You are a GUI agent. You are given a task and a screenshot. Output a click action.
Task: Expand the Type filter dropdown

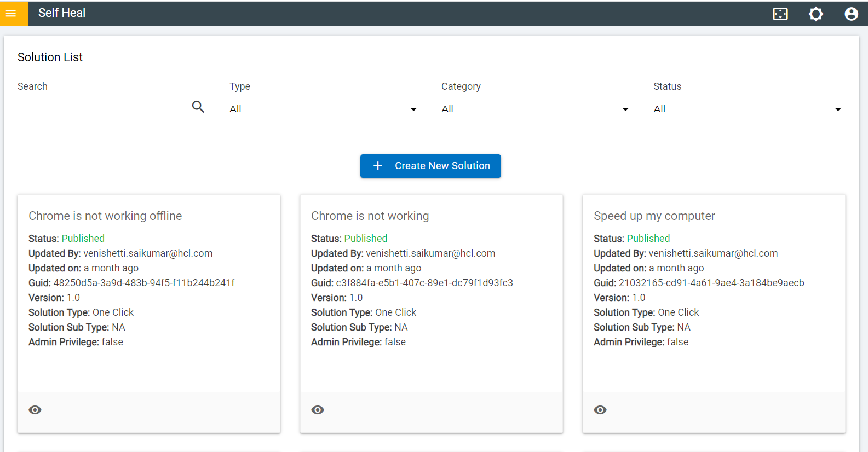[x=325, y=109]
